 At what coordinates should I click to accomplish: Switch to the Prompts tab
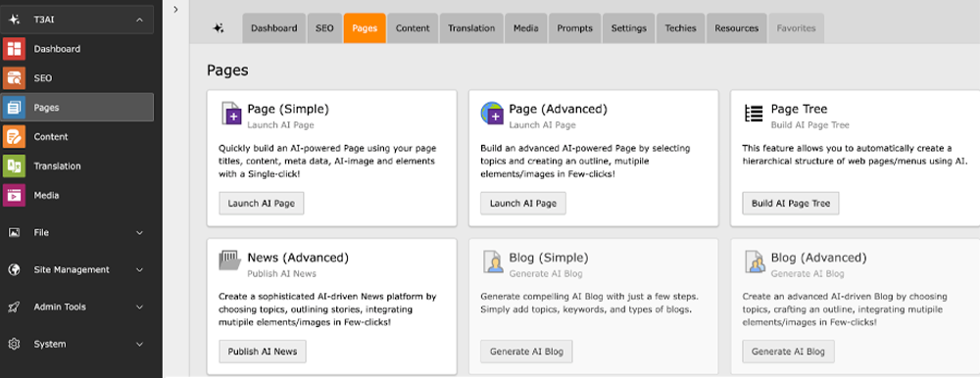tap(575, 28)
